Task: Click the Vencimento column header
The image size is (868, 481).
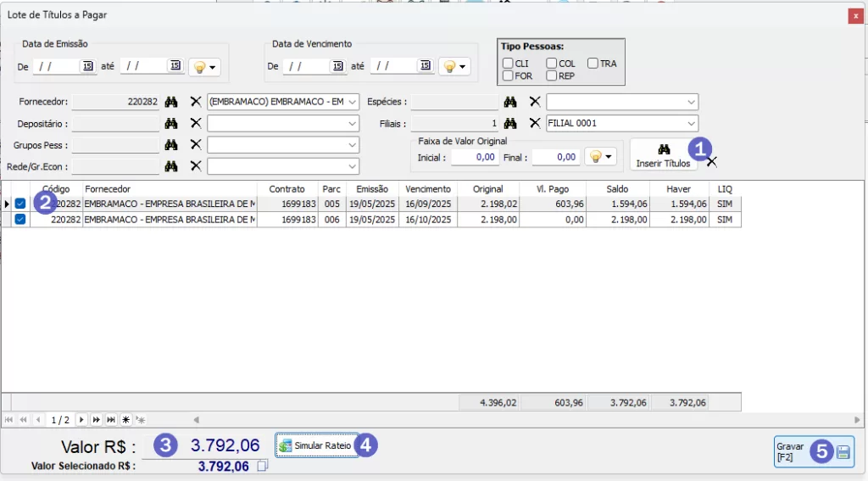Action: click(427, 189)
